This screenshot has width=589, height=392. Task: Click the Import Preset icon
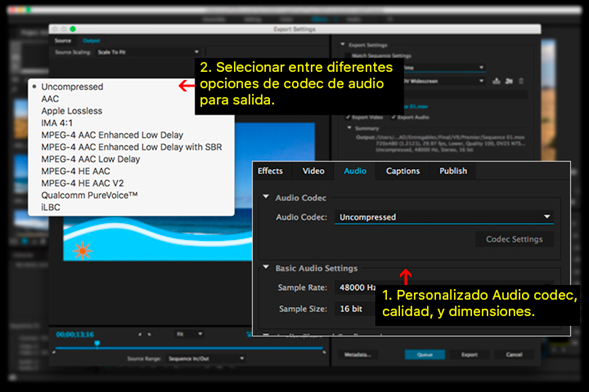(x=509, y=81)
